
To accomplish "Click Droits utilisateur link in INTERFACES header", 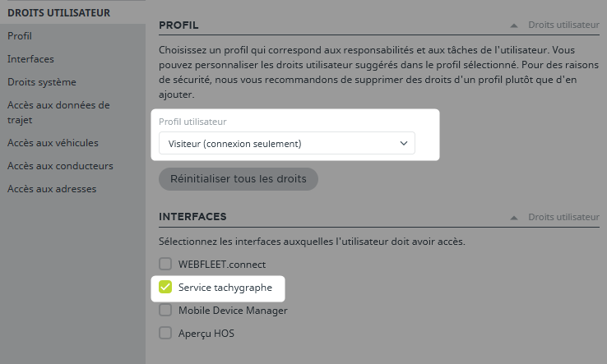I will [x=563, y=218].
